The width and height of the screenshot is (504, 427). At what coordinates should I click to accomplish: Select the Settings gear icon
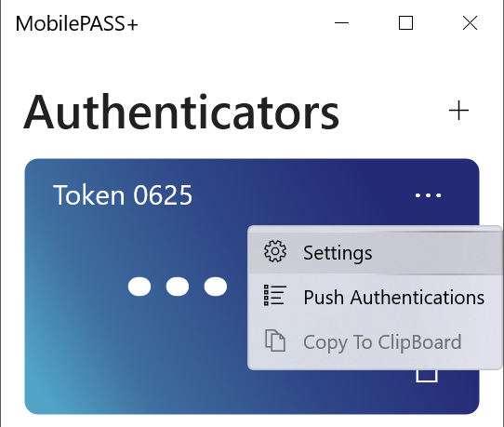pyautogui.click(x=275, y=251)
